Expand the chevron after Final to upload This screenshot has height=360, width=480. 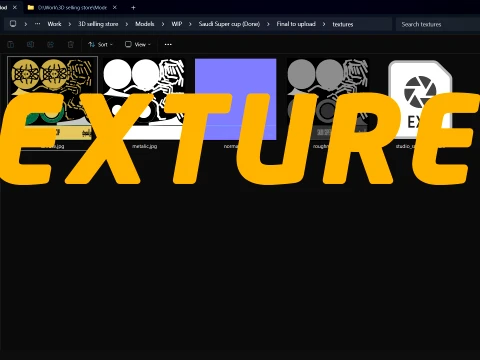(324, 24)
